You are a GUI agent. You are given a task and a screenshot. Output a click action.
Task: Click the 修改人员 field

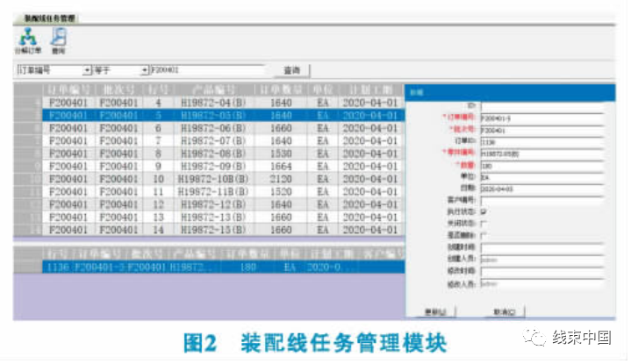click(x=542, y=283)
